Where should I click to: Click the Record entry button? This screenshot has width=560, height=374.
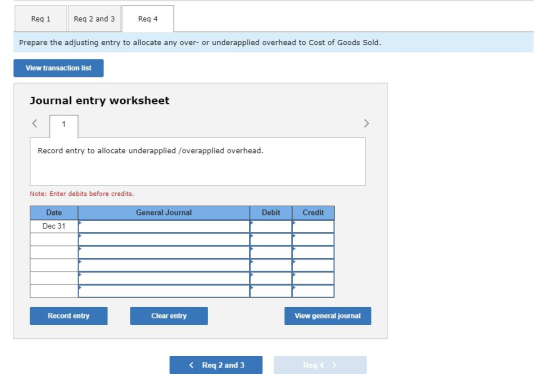click(x=69, y=316)
